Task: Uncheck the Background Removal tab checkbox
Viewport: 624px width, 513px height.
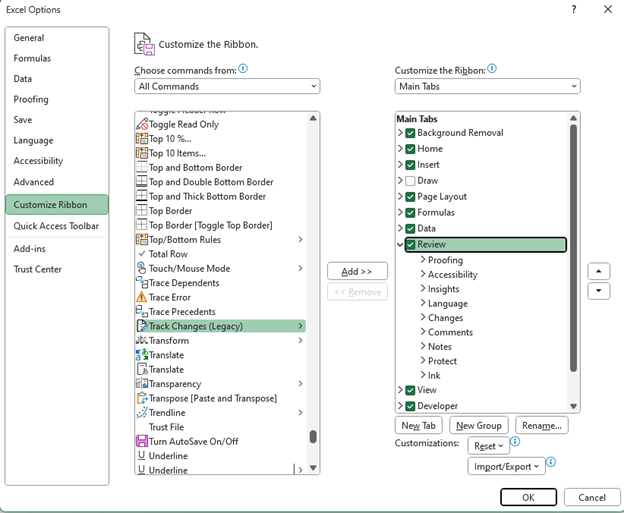Action: click(410, 133)
